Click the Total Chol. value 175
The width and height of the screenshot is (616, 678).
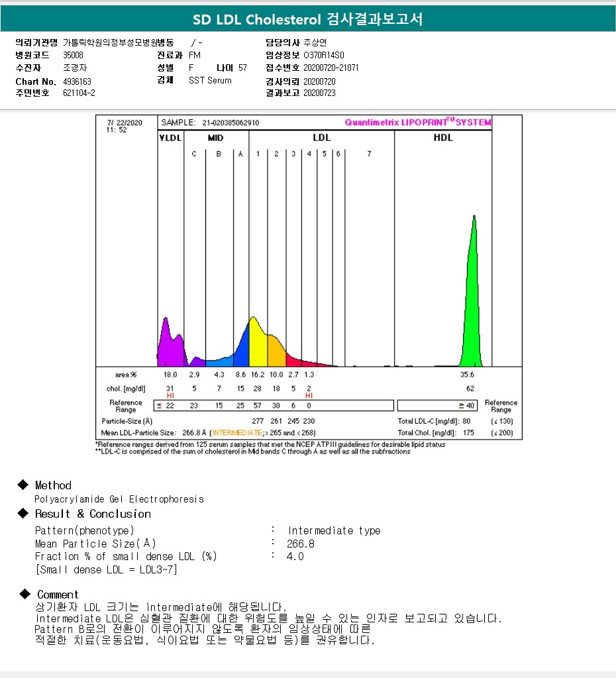point(470,432)
